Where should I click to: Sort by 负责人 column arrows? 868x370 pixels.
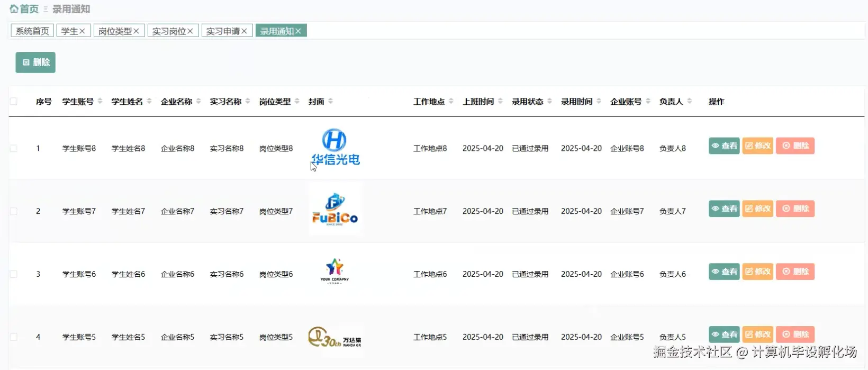pos(689,101)
